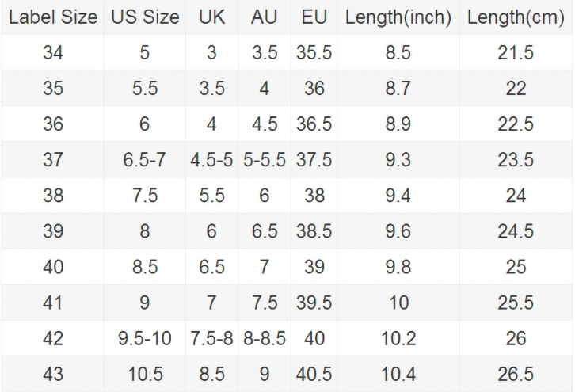The height and width of the screenshot is (392, 575).
Task: Select the Length(cm) column header
Action: click(516, 17)
